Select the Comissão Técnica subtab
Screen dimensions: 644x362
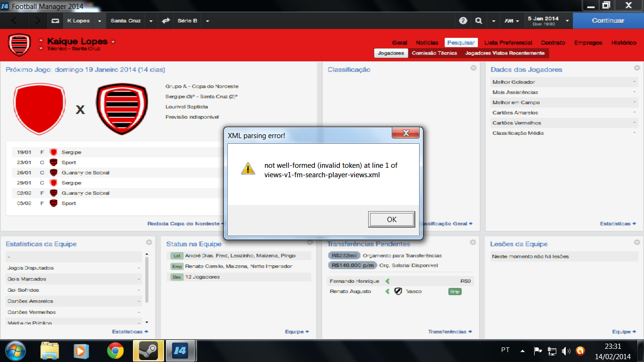click(434, 53)
